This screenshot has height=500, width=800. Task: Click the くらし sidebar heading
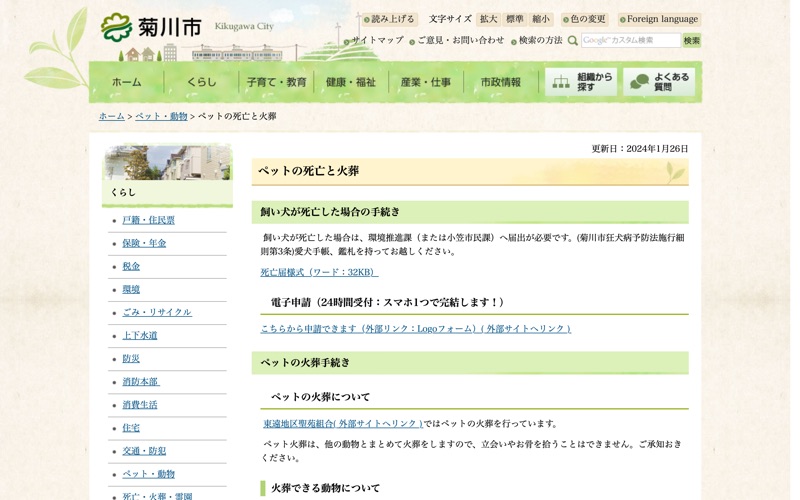(x=123, y=192)
